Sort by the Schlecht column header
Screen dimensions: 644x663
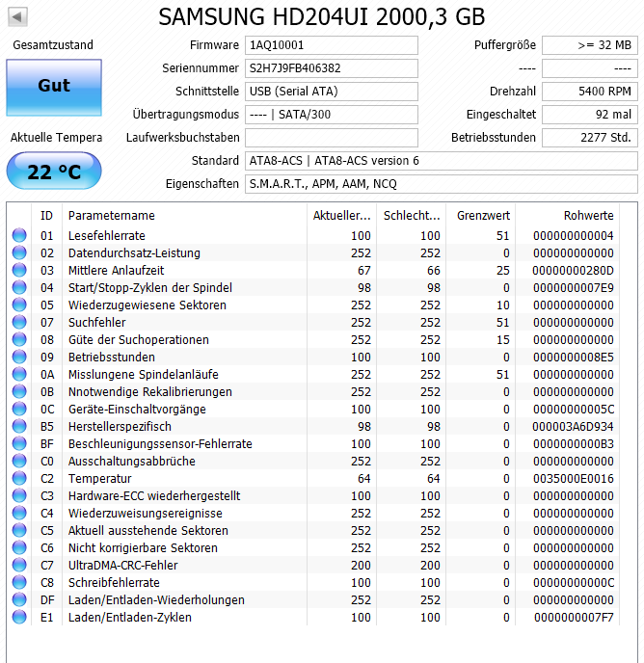412,216
